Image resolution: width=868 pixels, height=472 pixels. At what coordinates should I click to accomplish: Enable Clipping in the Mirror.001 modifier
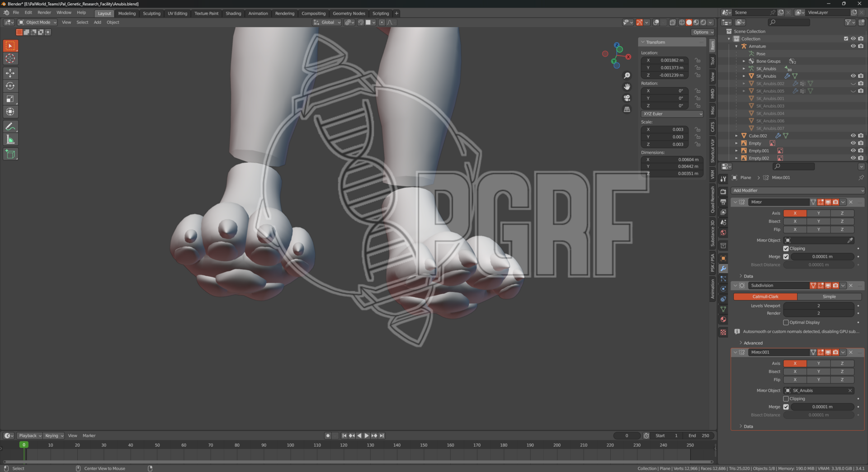click(786, 399)
